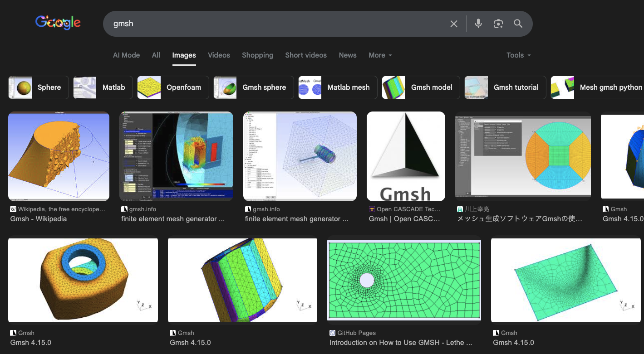The width and height of the screenshot is (644, 354).
Task: Click the Wikipedia, the free encyclopedia source label
Action: 62,209
